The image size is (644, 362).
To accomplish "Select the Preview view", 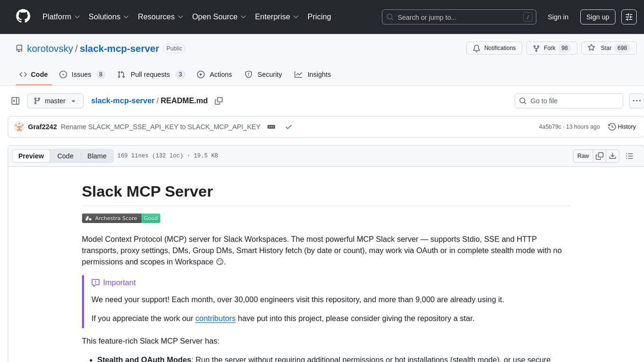I will click(31, 156).
